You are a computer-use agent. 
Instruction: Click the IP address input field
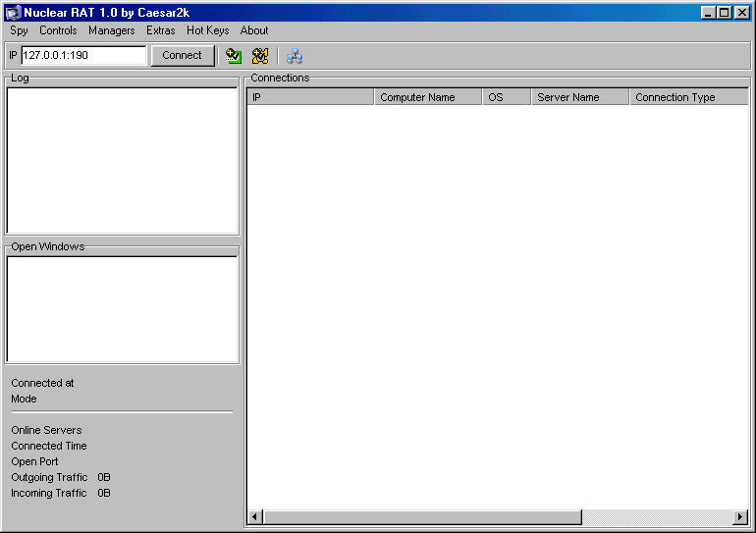point(82,56)
